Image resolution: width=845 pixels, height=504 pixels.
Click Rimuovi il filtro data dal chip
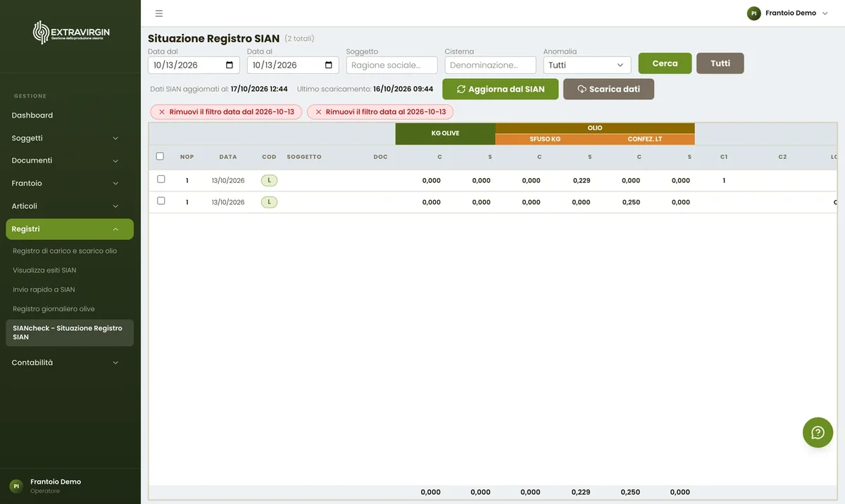tap(226, 112)
